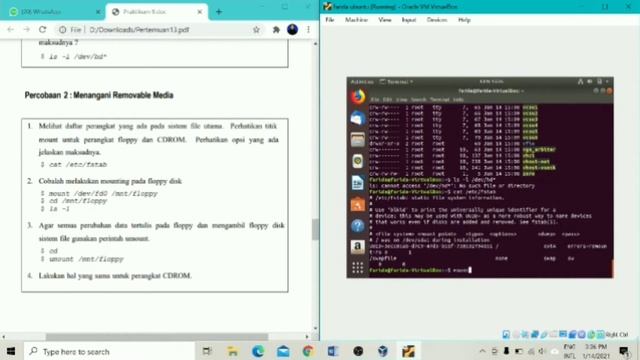The height and width of the screenshot is (360, 640).
Task: Click the 'Right Ctrl' host key label
Action: pos(617,335)
